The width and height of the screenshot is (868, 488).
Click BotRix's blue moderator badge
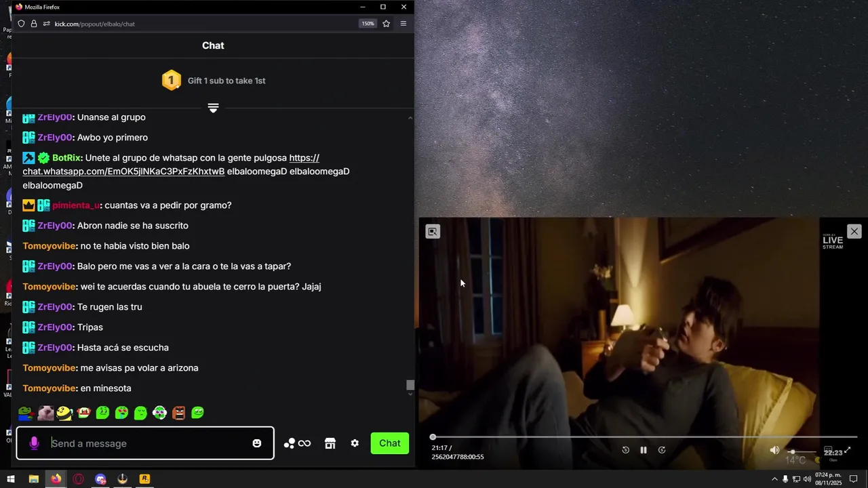(28, 158)
